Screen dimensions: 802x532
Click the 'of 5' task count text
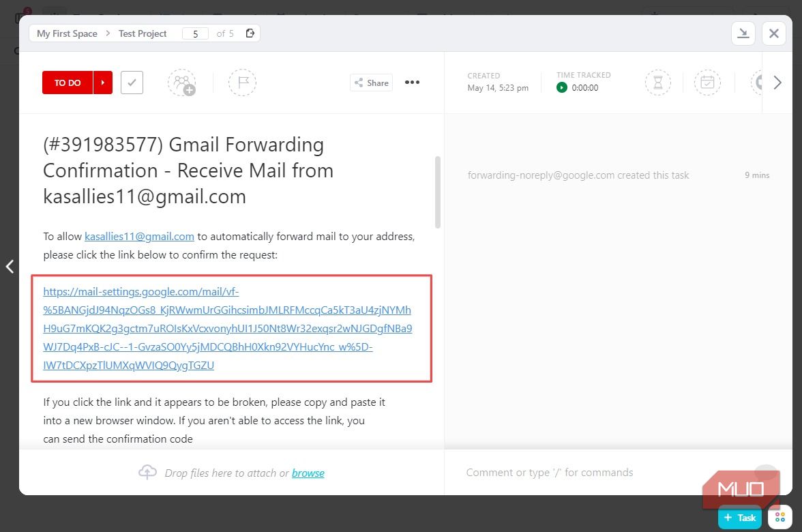click(225, 34)
